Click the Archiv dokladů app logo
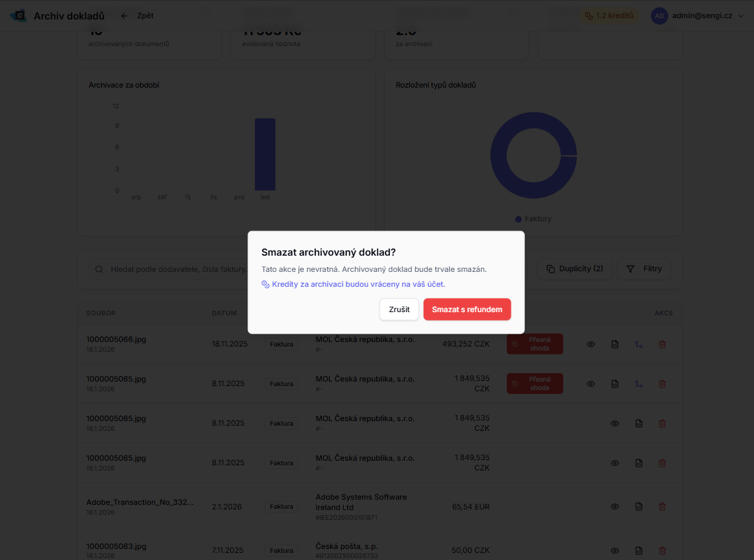 coord(19,16)
